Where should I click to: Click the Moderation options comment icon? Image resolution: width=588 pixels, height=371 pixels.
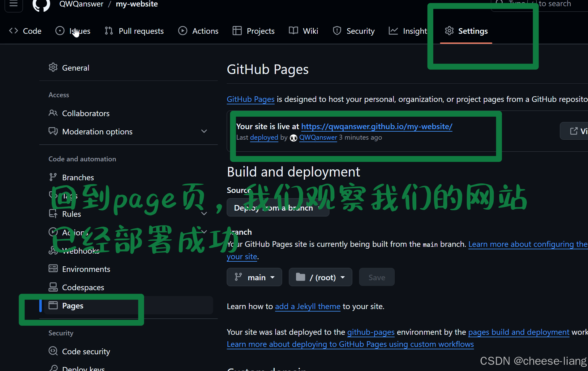coord(53,131)
